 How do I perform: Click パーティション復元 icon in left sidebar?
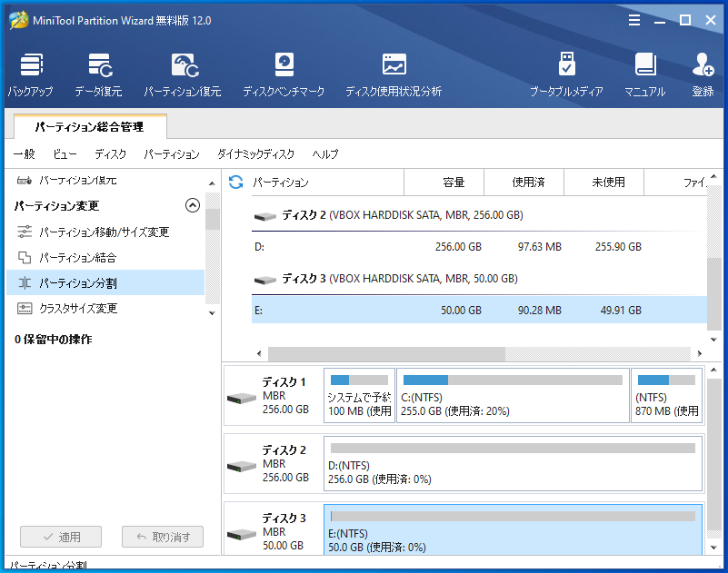(x=25, y=180)
